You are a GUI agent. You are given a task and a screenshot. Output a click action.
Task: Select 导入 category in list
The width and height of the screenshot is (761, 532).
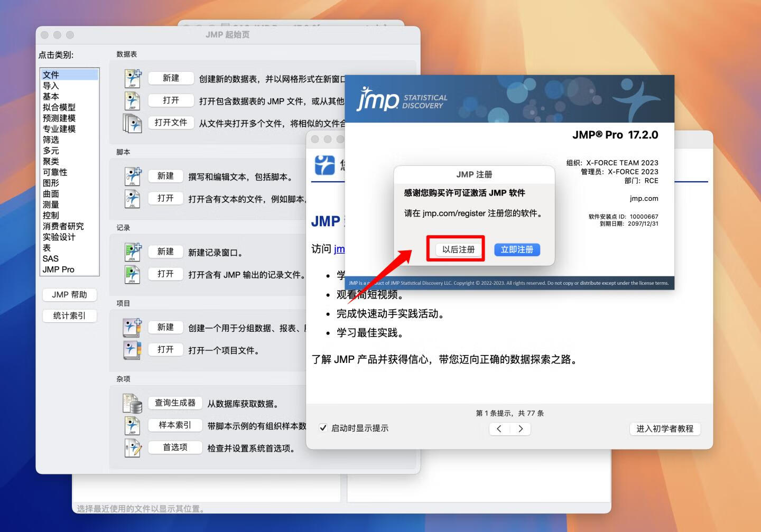coord(69,86)
